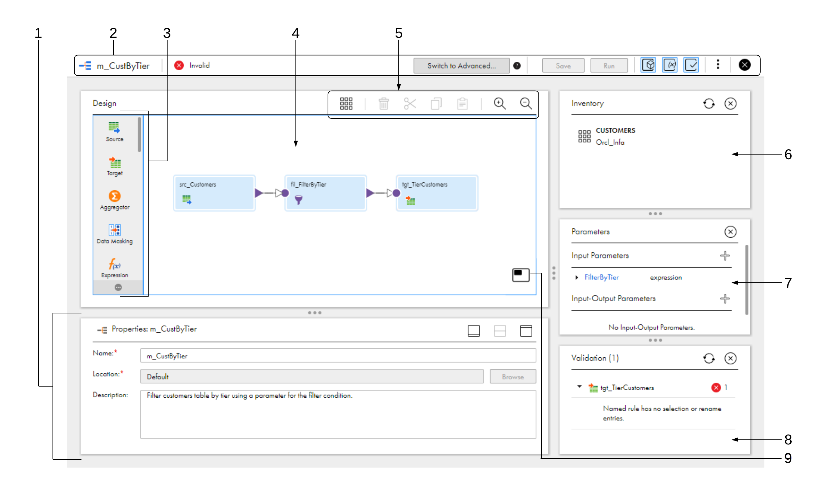Expand the FilterByTier parameter row

point(577,277)
